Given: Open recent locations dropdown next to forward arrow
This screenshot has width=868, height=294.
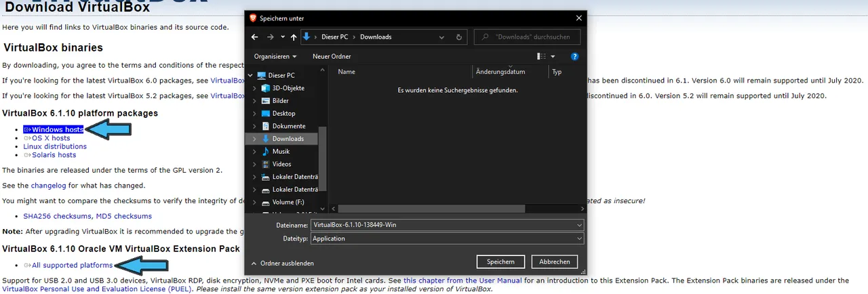Looking at the screenshot, I should click(x=282, y=37).
